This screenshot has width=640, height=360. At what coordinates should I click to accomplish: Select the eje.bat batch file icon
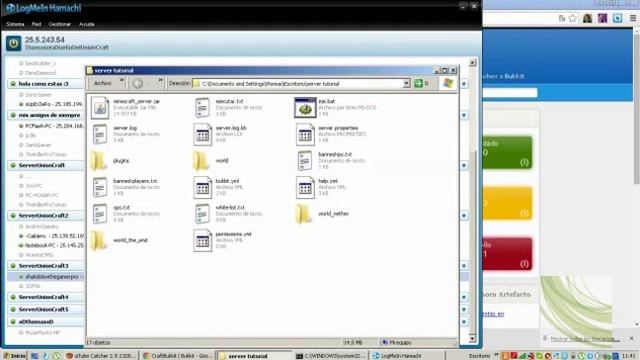(305, 108)
